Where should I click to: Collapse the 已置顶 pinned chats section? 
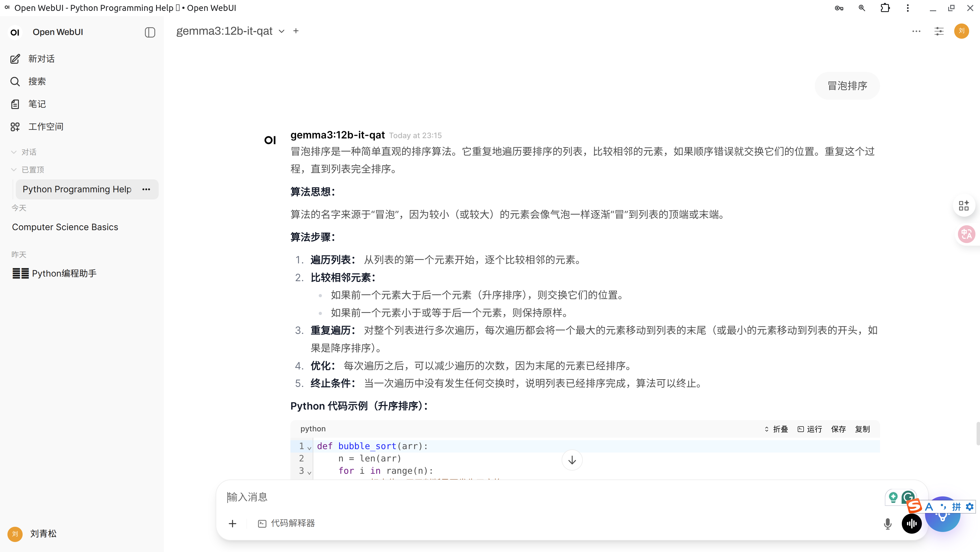click(14, 169)
